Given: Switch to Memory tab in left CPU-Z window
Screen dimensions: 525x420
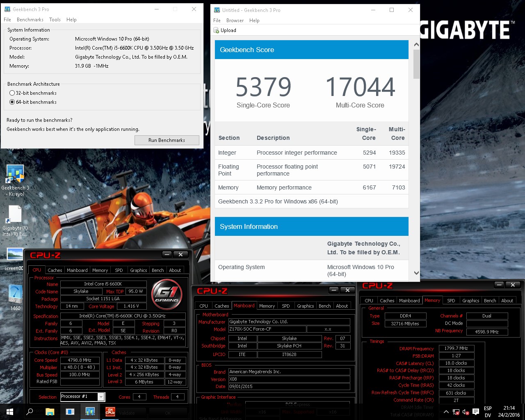Looking at the screenshot, I should tap(100, 270).
